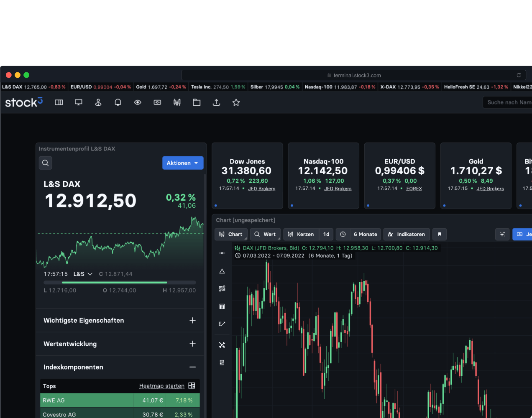Viewport: 532px width, 418px height.
Task: Change the 1d interval setting
Action: point(326,234)
